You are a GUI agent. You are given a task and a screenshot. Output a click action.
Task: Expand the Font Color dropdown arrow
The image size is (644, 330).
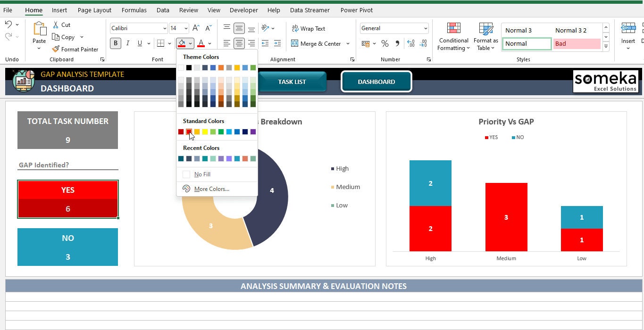tap(210, 43)
